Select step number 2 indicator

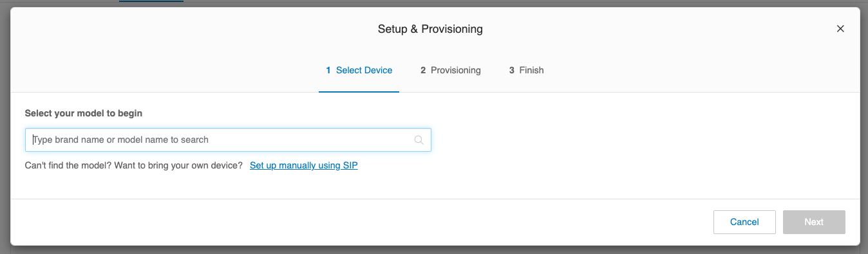(x=423, y=70)
